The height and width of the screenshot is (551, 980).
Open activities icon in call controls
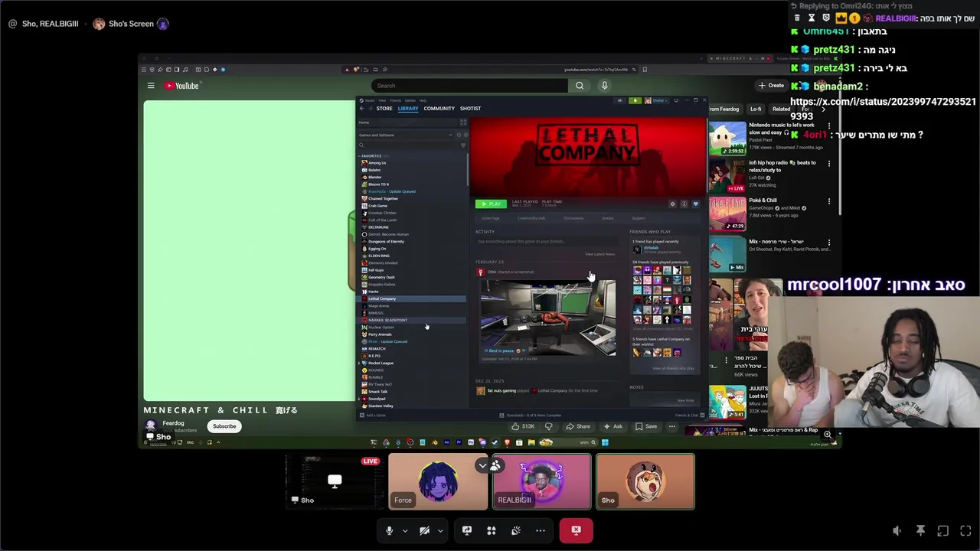point(492,530)
